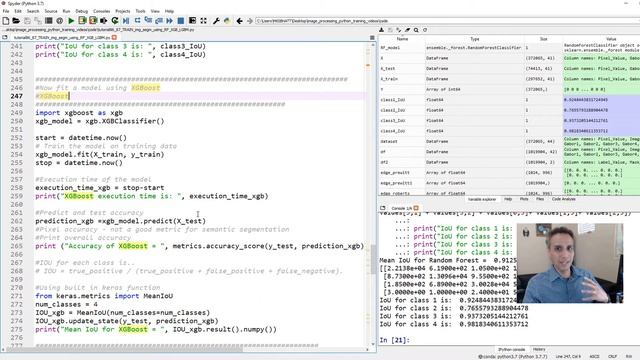
Task: Go back with the left arrow
Action: [240, 20]
